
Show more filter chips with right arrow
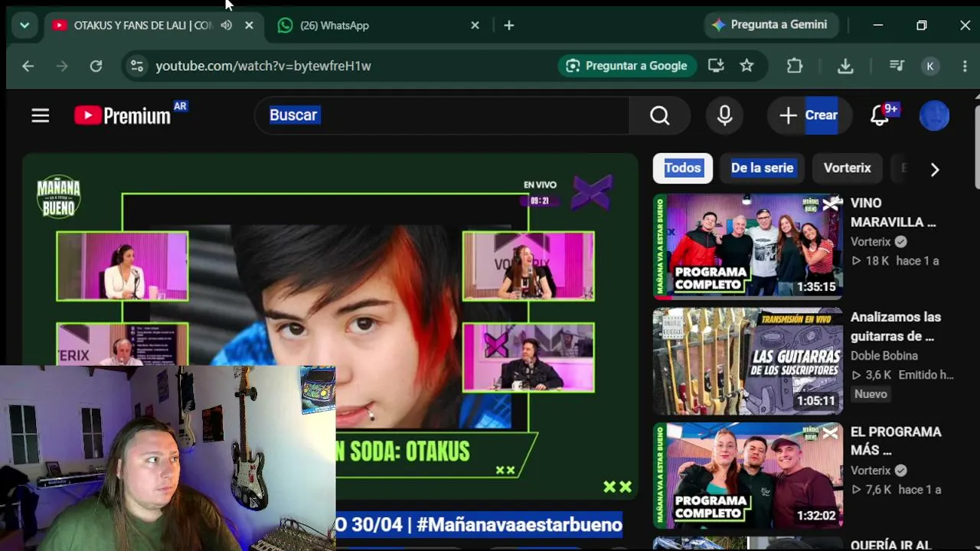point(934,169)
